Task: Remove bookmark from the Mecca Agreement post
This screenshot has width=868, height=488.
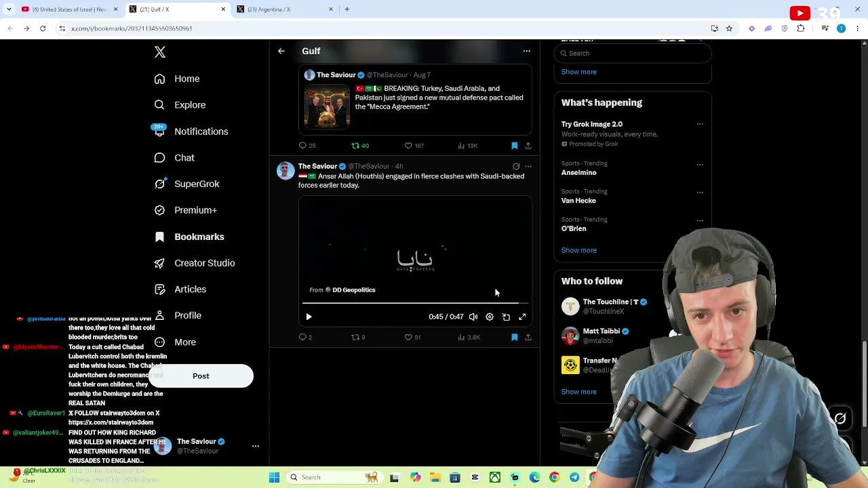Action: tap(514, 146)
